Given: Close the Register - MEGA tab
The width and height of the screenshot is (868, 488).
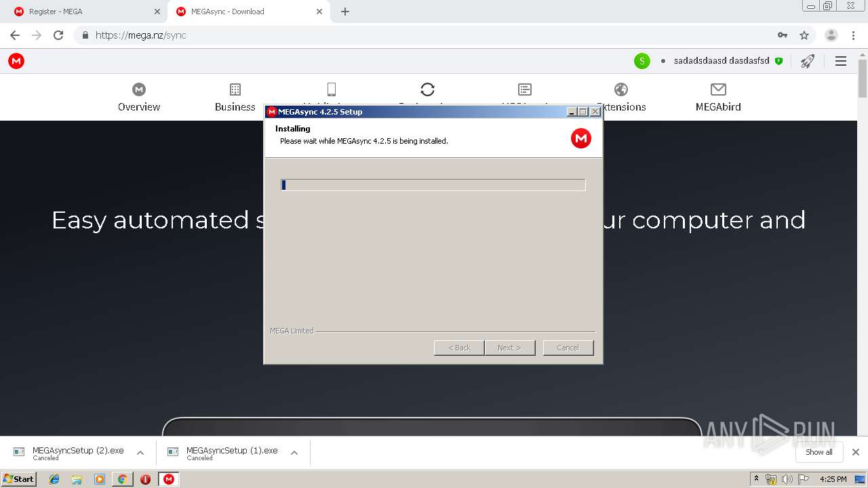Looking at the screenshot, I should coord(157,12).
